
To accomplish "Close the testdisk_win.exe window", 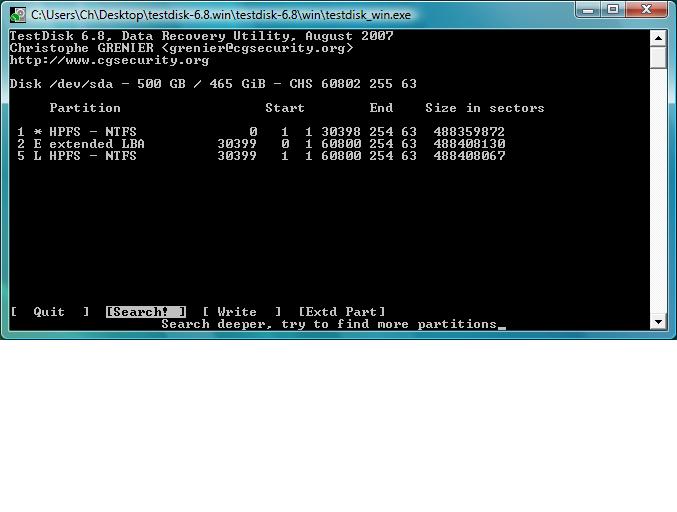I will pos(646,9).
